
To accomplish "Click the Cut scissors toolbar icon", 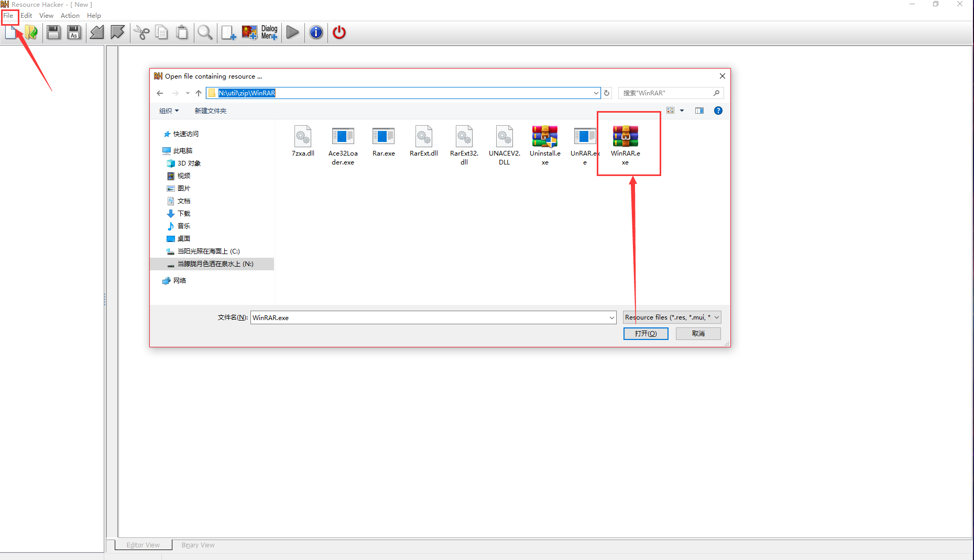I will (141, 32).
